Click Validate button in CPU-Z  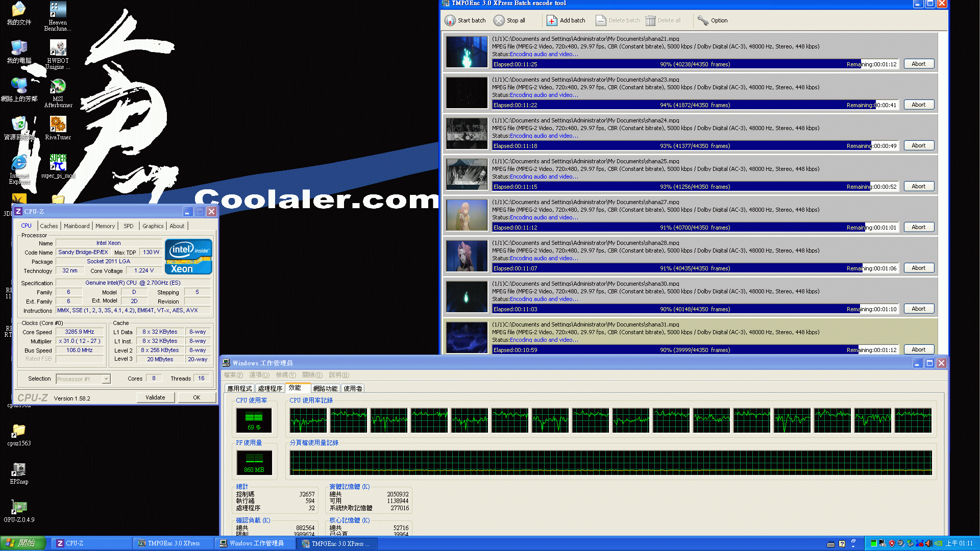click(155, 397)
